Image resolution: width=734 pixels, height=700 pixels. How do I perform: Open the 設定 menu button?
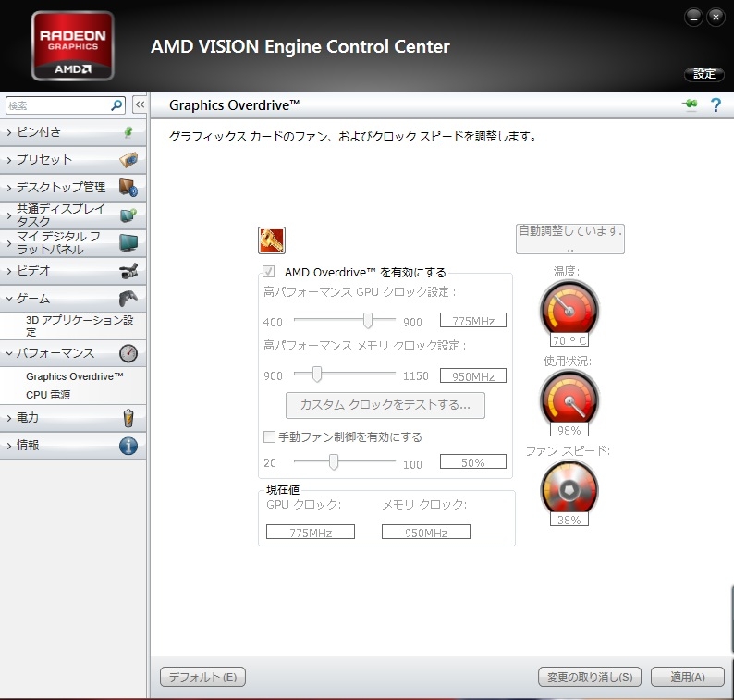tap(704, 74)
